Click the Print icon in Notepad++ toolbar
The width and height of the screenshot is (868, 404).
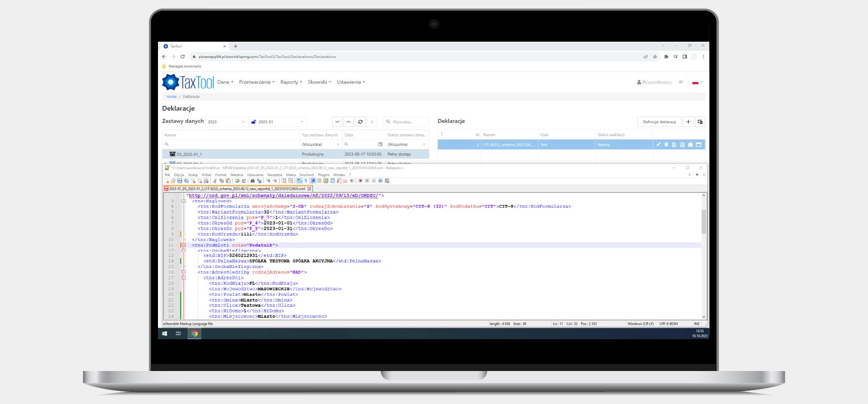click(206, 181)
